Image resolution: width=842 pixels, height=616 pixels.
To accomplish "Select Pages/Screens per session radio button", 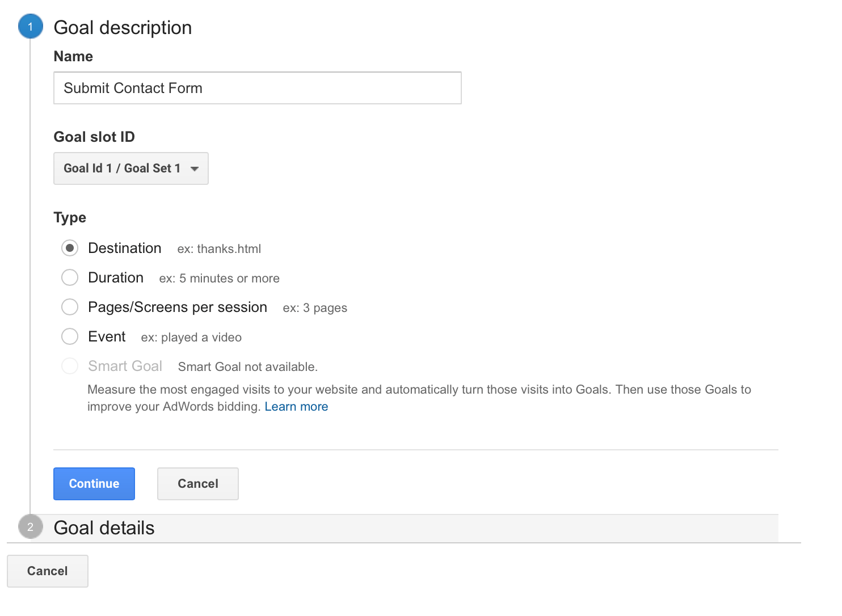I will (70, 307).
